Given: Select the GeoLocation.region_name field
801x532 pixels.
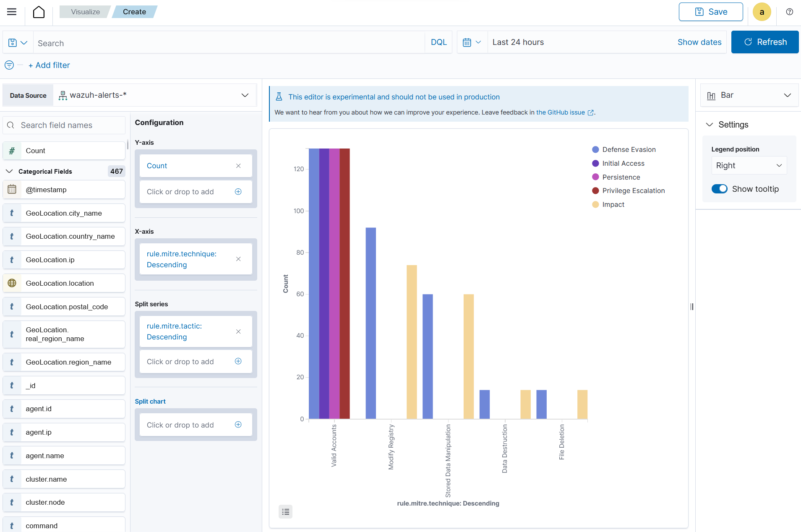Looking at the screenshot, I should (x=64, y=362).
